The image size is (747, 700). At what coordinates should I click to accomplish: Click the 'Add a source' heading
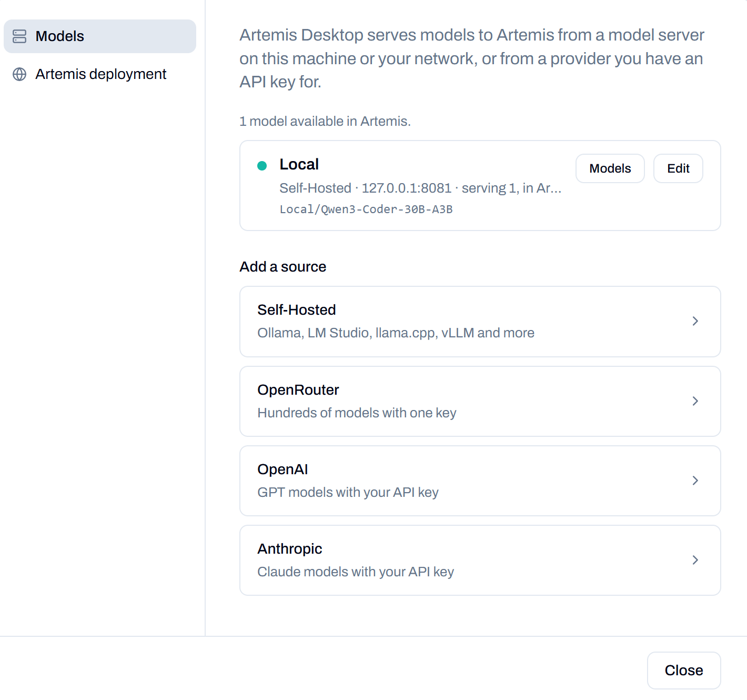pos(283,267)
